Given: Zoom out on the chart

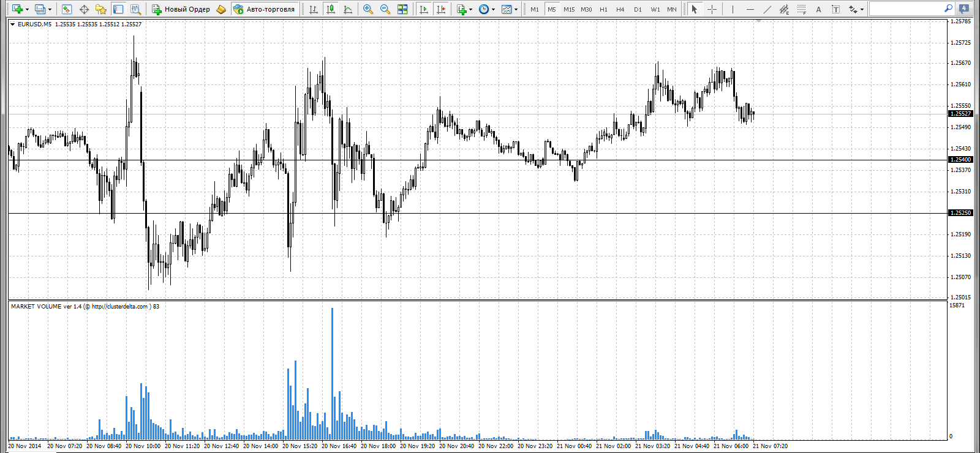Looking at the screenshot, I should pyautogui.click(x=385, y=9).
